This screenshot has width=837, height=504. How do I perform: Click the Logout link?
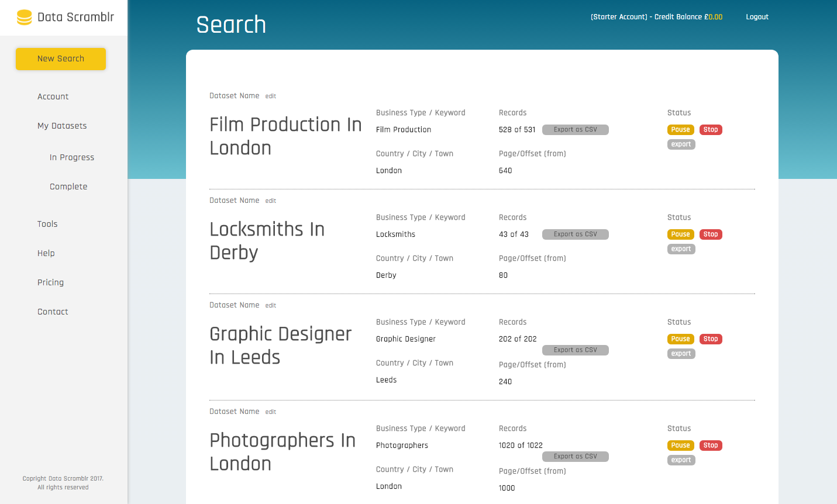point(757,16)
